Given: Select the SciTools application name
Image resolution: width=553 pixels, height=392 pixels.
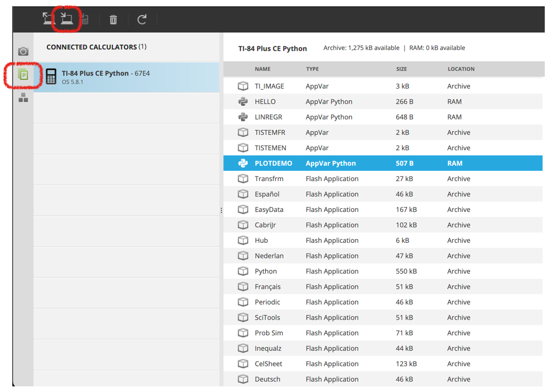Looking at the screenshot, I should pos(267,317).
